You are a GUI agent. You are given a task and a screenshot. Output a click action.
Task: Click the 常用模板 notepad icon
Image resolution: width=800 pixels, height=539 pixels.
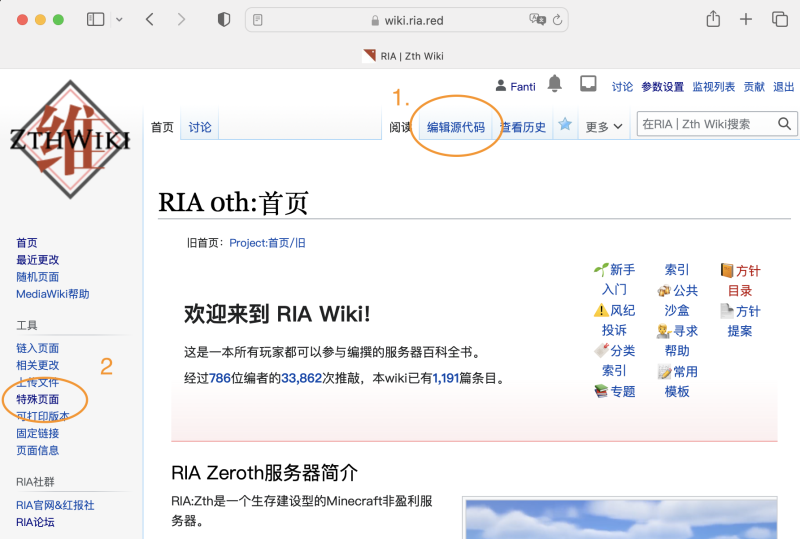point(664,372)
